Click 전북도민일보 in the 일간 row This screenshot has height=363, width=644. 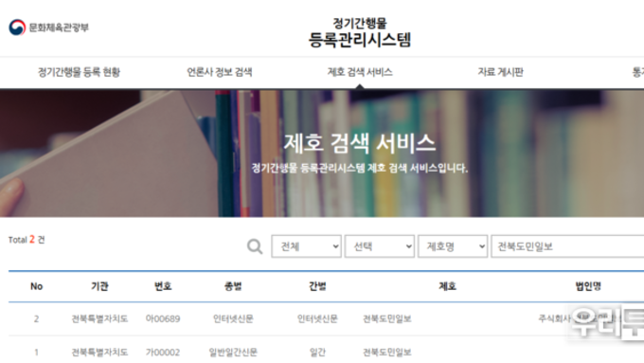click(x=387, y=353)
